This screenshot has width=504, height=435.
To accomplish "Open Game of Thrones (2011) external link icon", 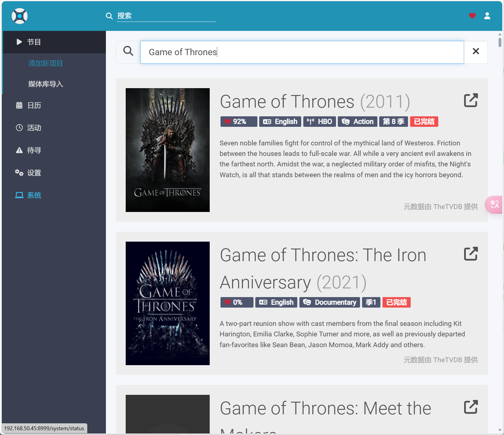I will (471, 100).
